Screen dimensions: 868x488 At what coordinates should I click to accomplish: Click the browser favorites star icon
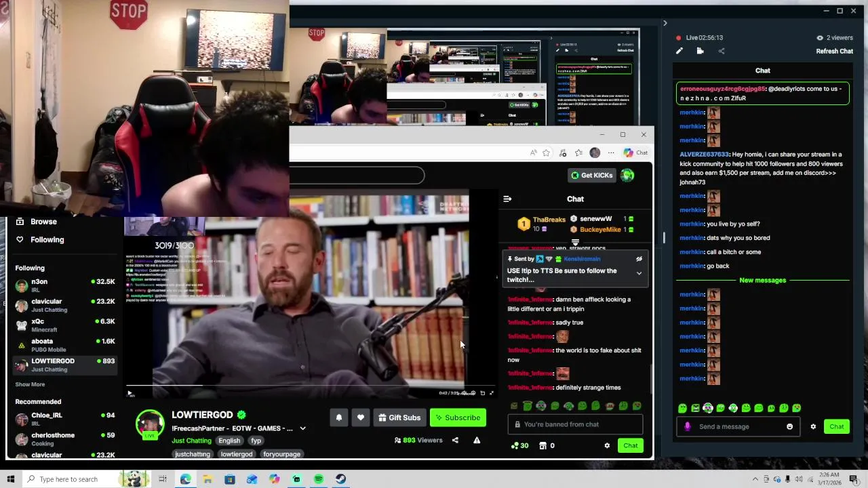(546, 152)
